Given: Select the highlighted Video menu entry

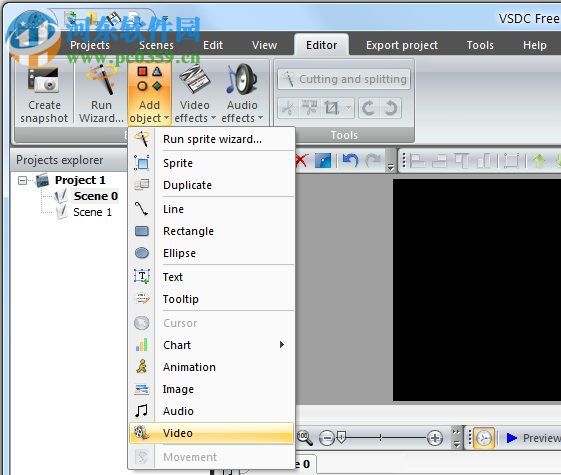Looking at the screenshot, I should 211,433.
